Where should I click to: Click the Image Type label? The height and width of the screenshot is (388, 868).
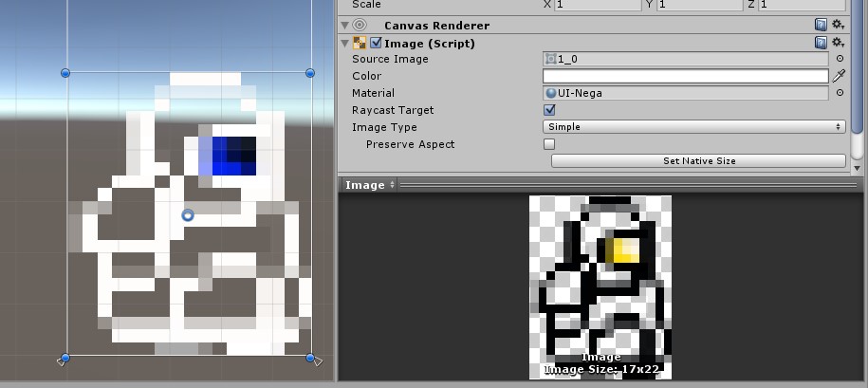tap(384, 127)
